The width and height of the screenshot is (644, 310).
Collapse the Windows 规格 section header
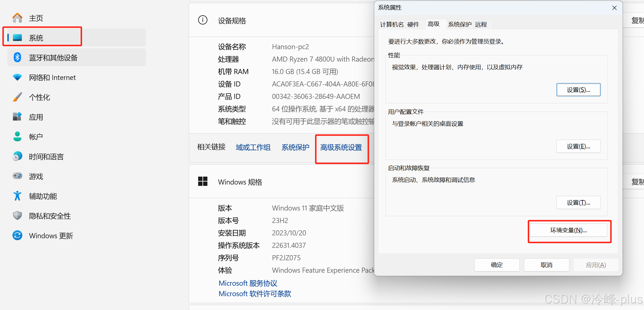[282, 182]
